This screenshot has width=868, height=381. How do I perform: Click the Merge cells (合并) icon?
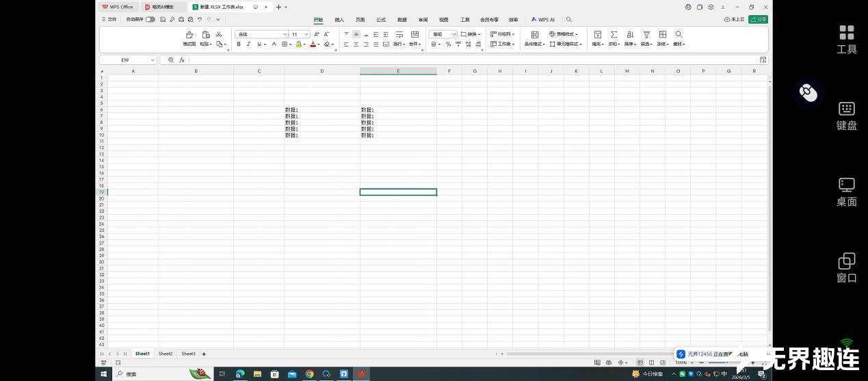coord(415,35)
